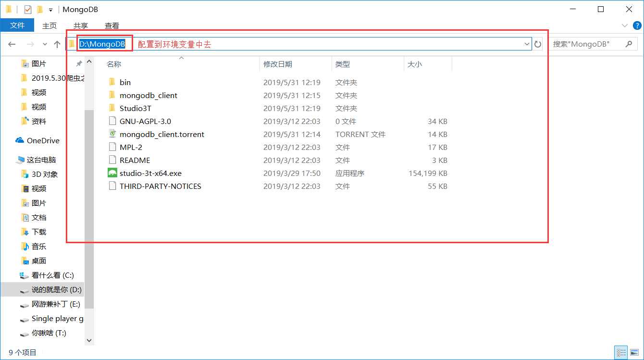Switch to the 查看 ribbon tab
This screenshot has width=644, height=360.
112,25
